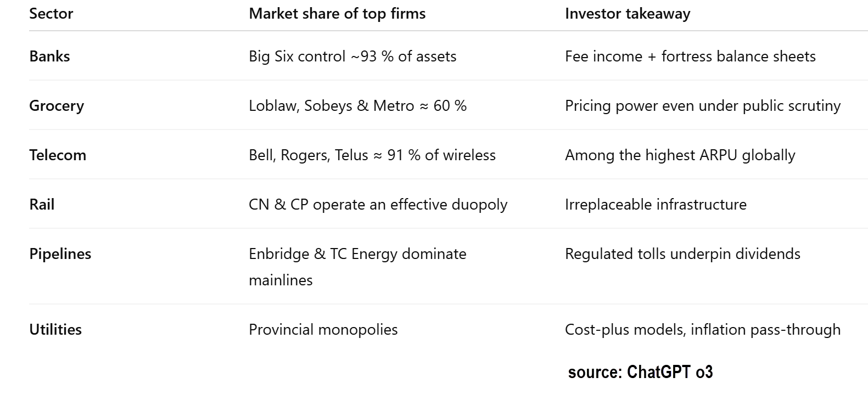Select the Banks row label

tap(49, 57)
